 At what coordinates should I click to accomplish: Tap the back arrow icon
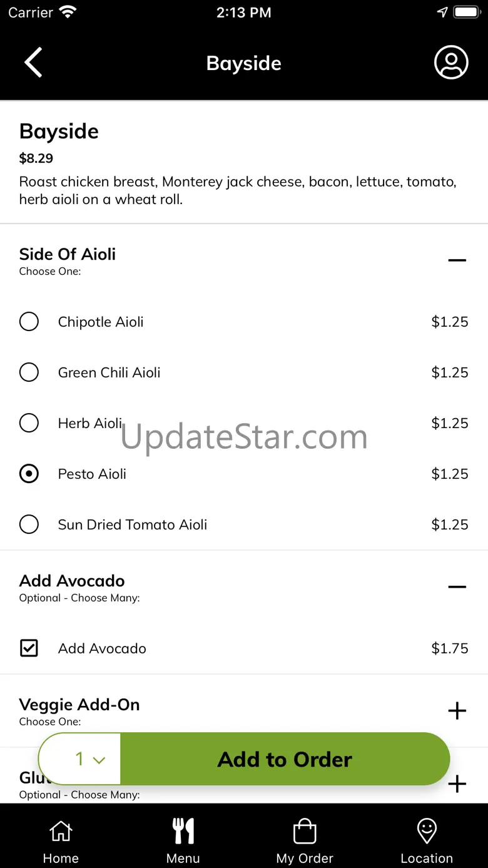click(33, 63)
